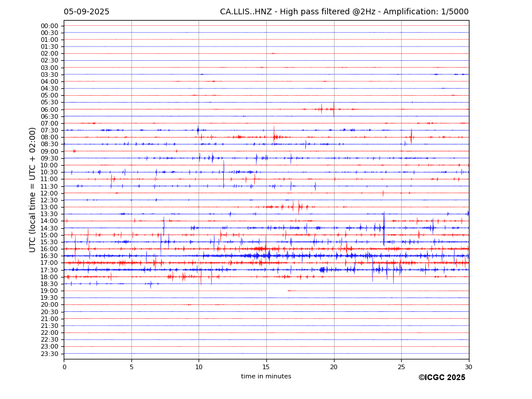Click the x-axis tick label 20
The height and width of the screenshot is (399, 532).
tap(334, 367)
